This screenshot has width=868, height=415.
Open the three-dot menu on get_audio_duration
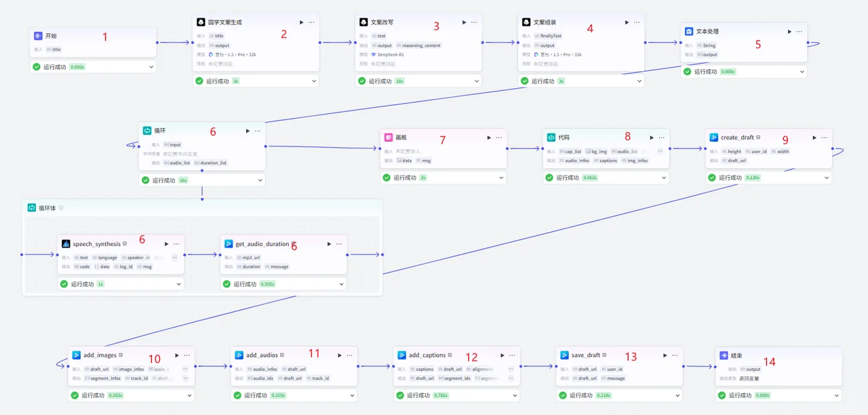point(338,243)
